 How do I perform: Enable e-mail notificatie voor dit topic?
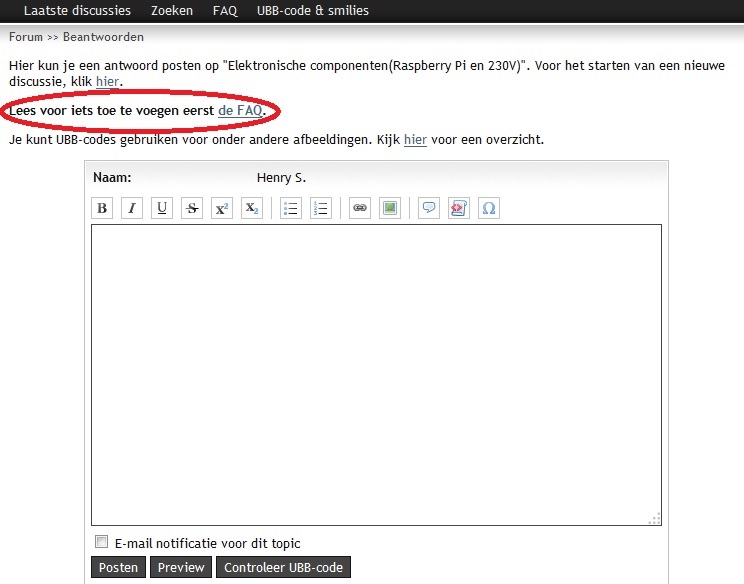click(x=101, y=543)
